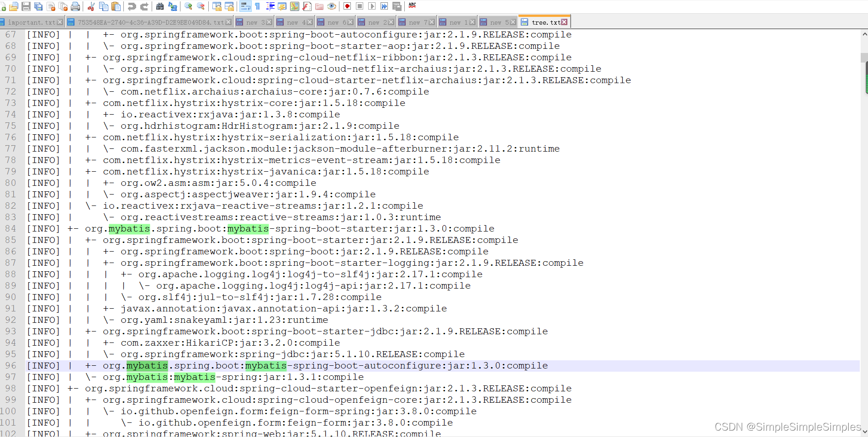Image resolution: width=868 pixels, height=437 pixels.
Task: Print the current document
Action: [76, 6]
